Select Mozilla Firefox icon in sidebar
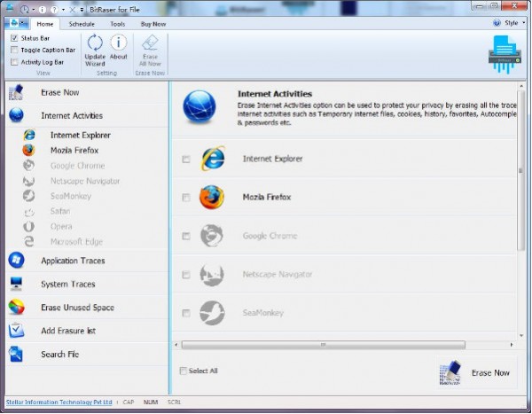Screen dimensions: 532x414 point(29,150)
